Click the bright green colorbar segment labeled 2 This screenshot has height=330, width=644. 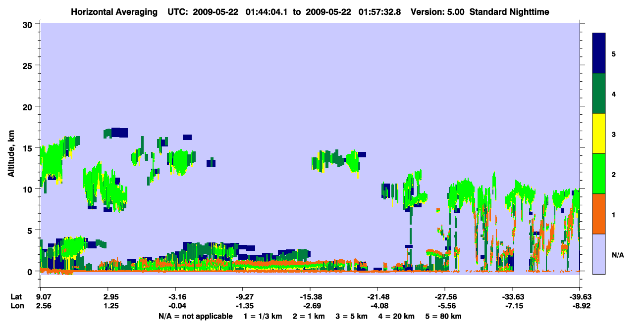pos(599,174)
